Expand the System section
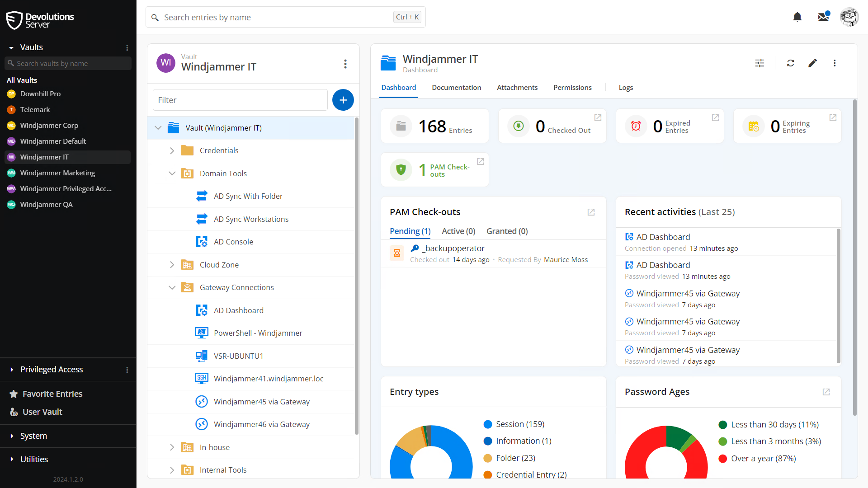The height and width of the screenshot is (488, 868). pyautogui.click(x=11, y=436)
